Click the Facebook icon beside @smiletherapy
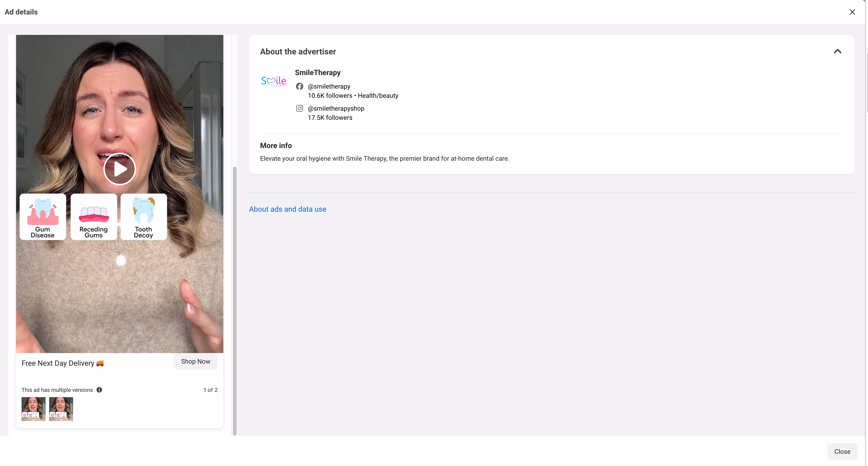The image size is (868, 466). 300,86
